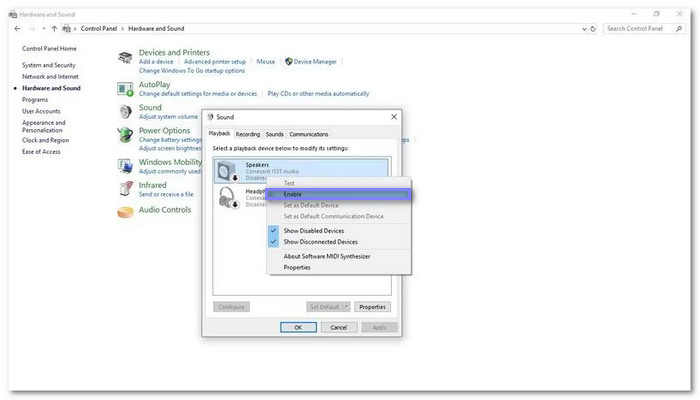Click OK in the Sound dialog
The width and height of the screenshot is (700, 400).
pyautogui.click(x=298, y=327)
